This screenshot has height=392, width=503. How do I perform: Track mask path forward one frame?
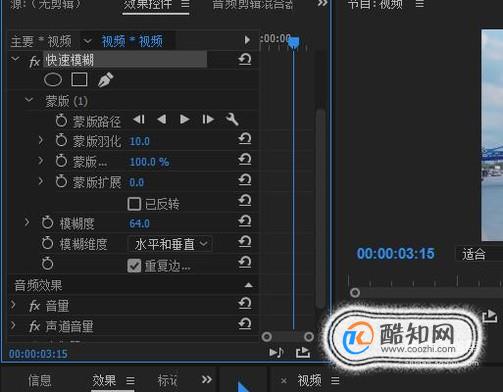[x=208, y=119]
